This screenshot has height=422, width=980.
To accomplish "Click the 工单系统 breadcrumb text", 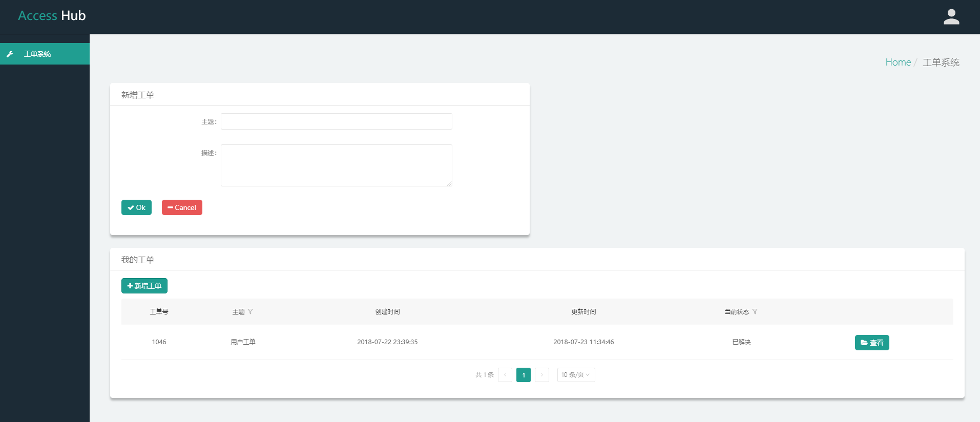I will click(941, 62).
